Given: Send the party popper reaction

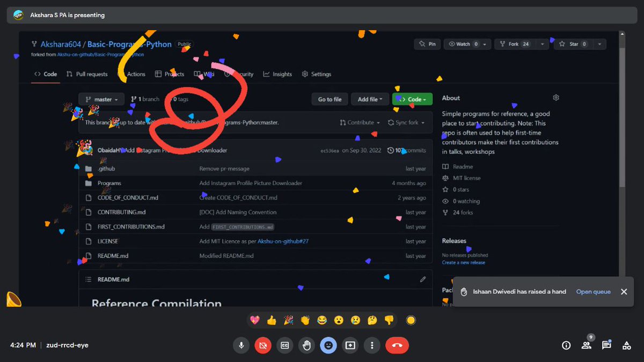Looking at the screenshot, I should (x=288, y=321).
